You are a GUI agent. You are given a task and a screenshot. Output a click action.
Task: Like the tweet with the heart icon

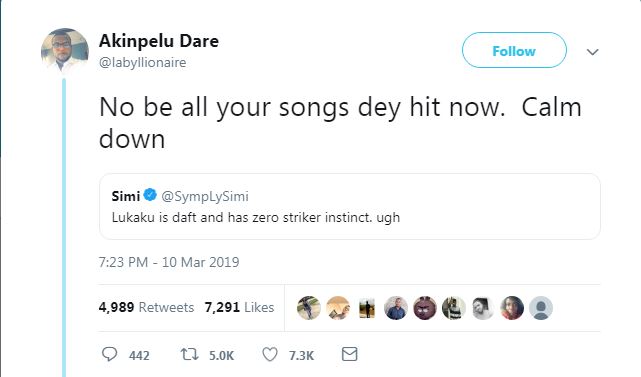270,355
